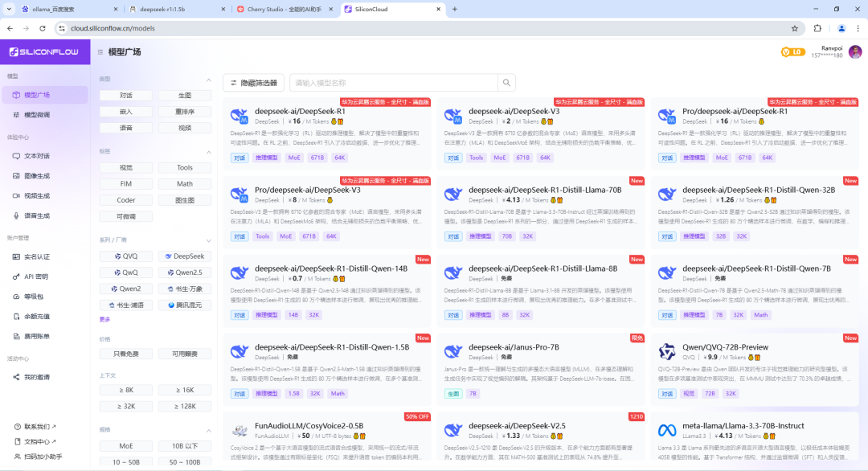The height and width of the screenshot is (471, 868).
Task: Open the deepseek-ai/DeepSeek-V3 model card title
Action: coord(514,111)
